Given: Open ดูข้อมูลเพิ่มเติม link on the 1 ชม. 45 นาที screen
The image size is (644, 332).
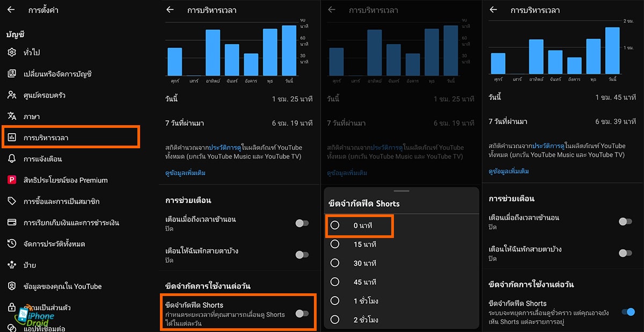Looking at the screenshot, I should pos(509,171).
